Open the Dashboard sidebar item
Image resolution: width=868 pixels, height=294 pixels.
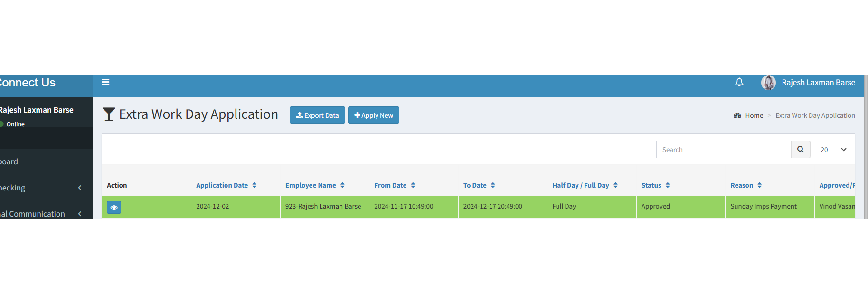click(x=47, y=161)
